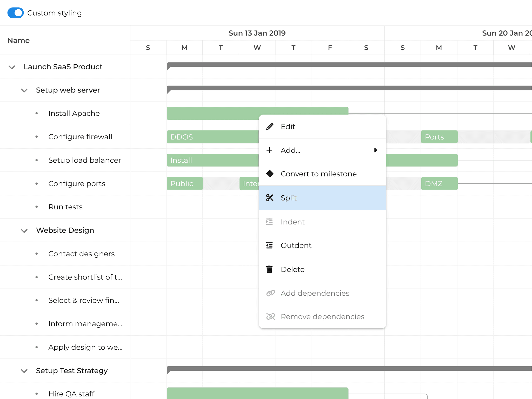Image resolution: width=532 pixels, height=399 pixels.
Task: Click the trash icon next to Delete
Action: 270,269
